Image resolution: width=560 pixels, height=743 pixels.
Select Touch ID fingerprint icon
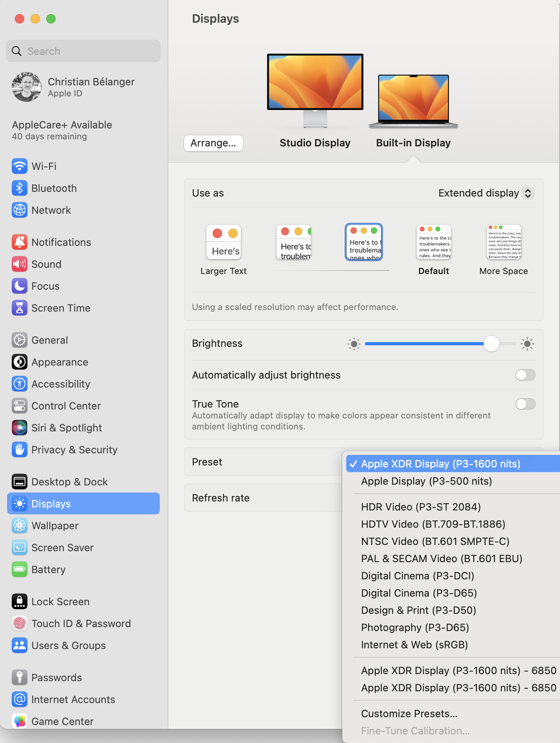pos(20,623)
